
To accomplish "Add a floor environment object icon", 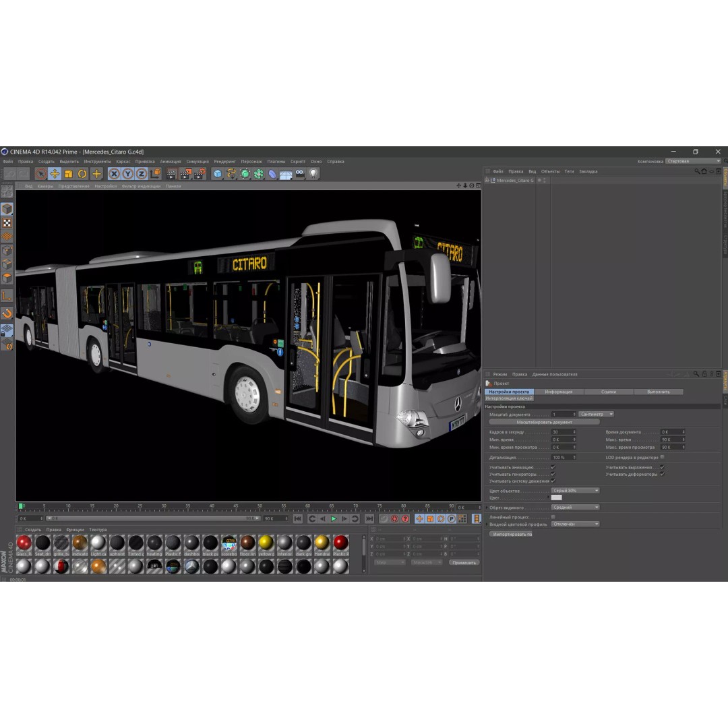I will pos(286,174).
